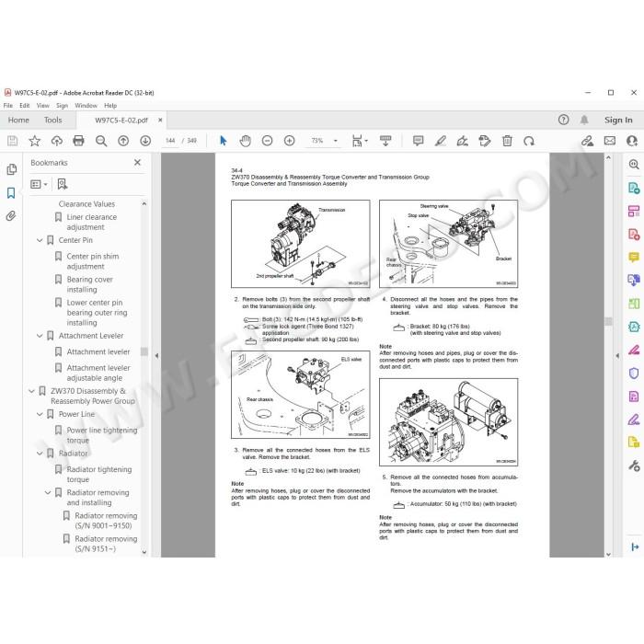The height and width of the screenshot is (644, 644).
Task: Print the document
Action: (78, 141)
